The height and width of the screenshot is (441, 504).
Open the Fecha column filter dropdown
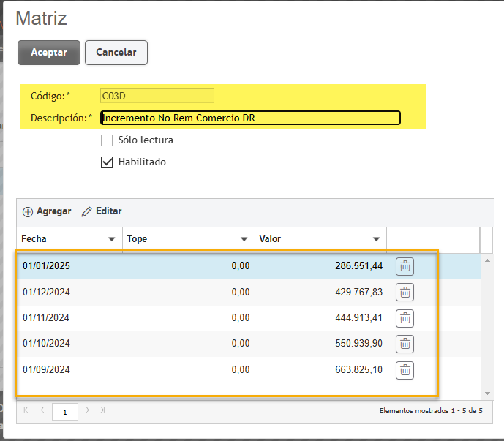pos(111,239)
